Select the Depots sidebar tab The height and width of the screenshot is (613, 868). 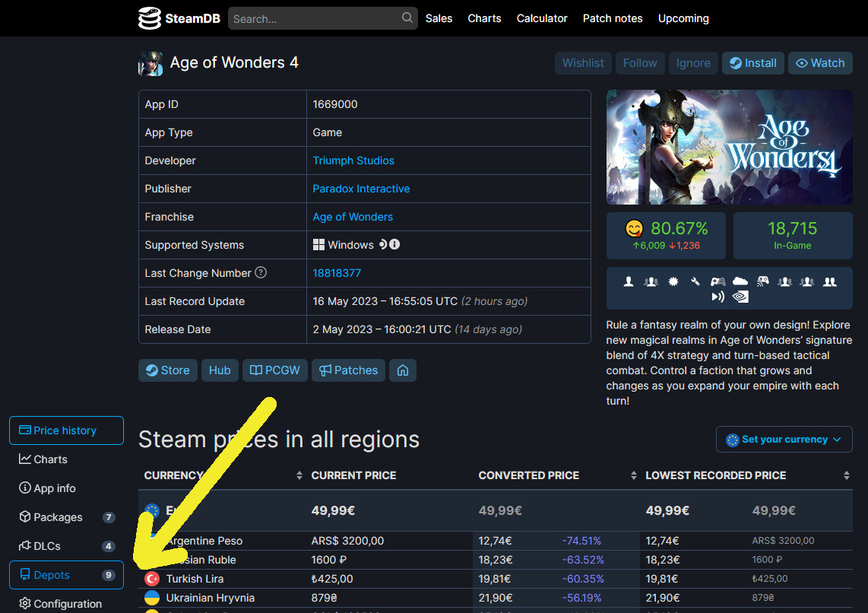coord(66,575)
